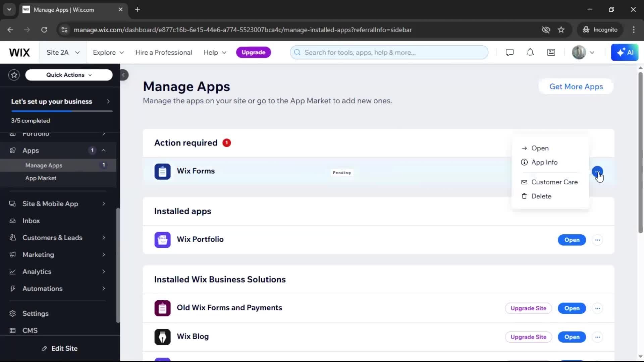Screen dimensions: 644x362
Task: Click the Edit Site pencil icon
Action: (x=44, y=349)
